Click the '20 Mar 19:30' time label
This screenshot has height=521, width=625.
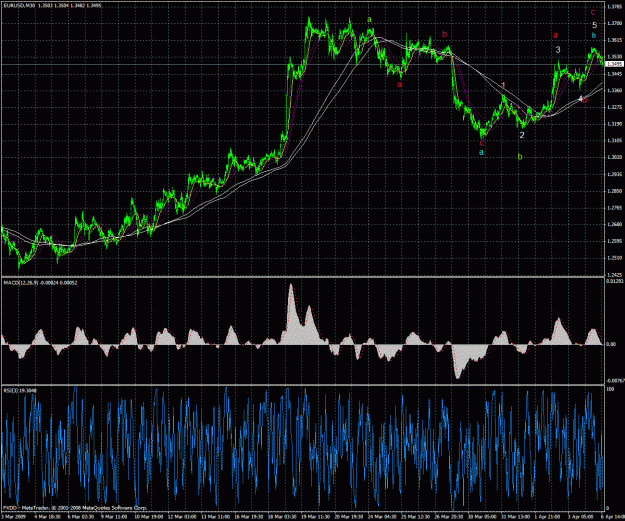[x=348, y=517]
